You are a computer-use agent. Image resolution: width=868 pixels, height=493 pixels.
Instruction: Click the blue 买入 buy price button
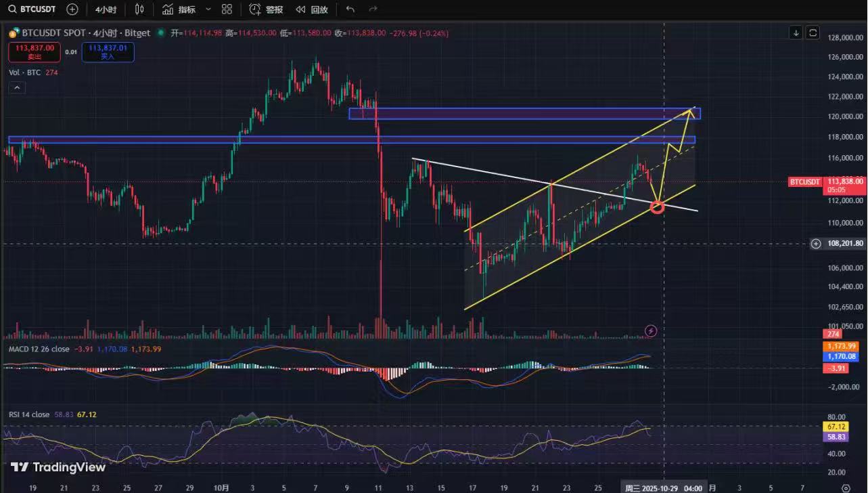[108, 51]
